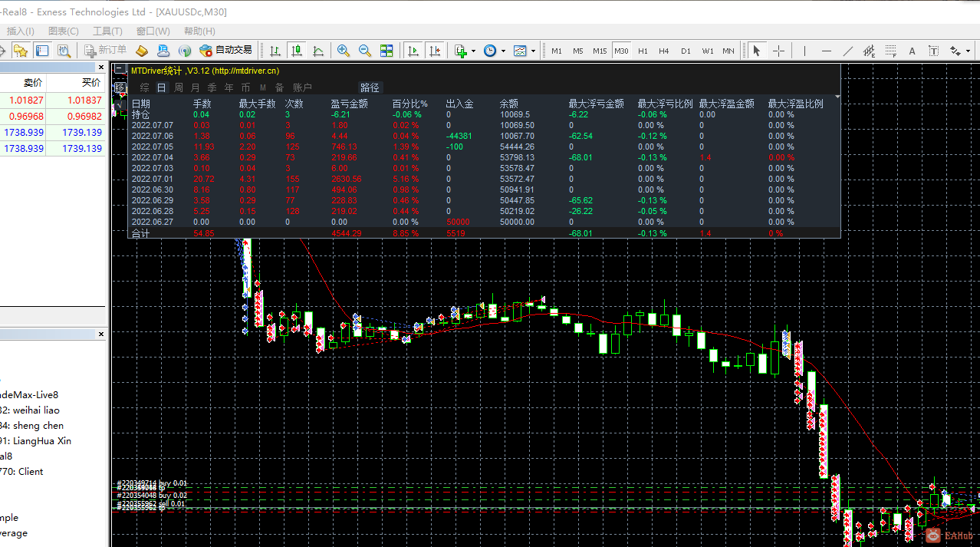Tile chart windows icon

tap(386, 51)
